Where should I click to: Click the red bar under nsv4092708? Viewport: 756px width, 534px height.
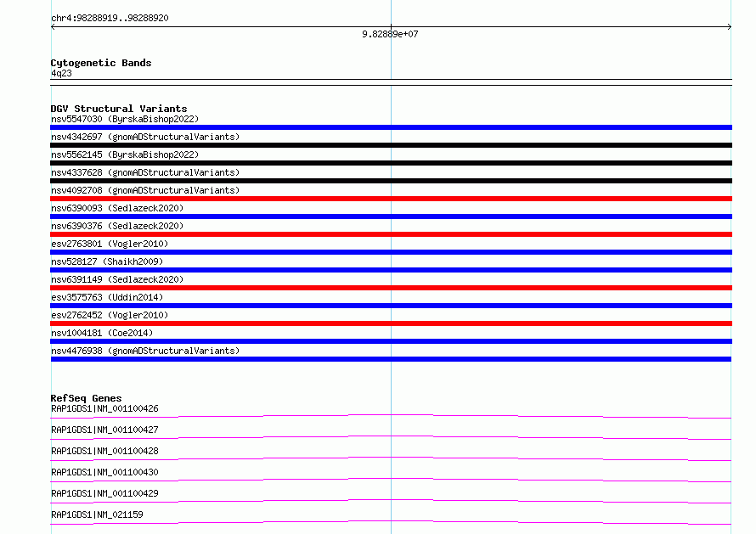tap(391, 199)
